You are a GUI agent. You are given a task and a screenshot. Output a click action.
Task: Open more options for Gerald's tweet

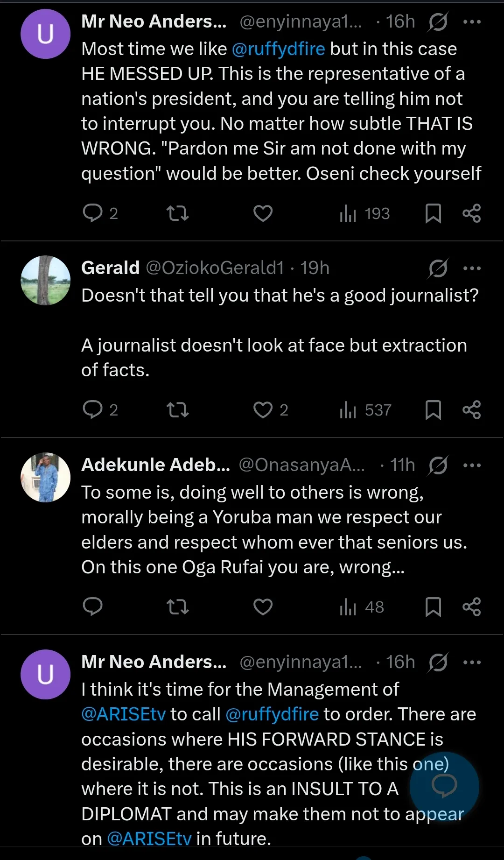(472, 268)
